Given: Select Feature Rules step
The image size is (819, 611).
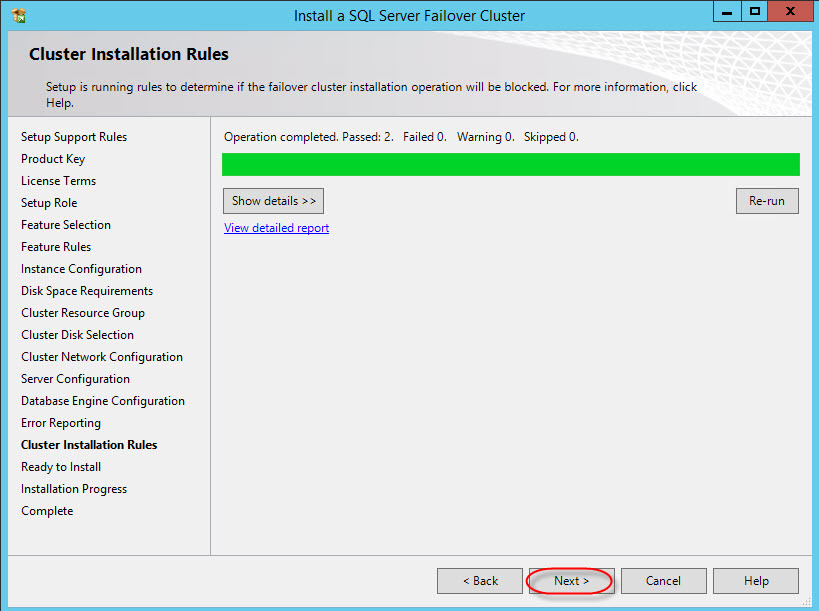Looking at the screenshot, I should (56, 246).
